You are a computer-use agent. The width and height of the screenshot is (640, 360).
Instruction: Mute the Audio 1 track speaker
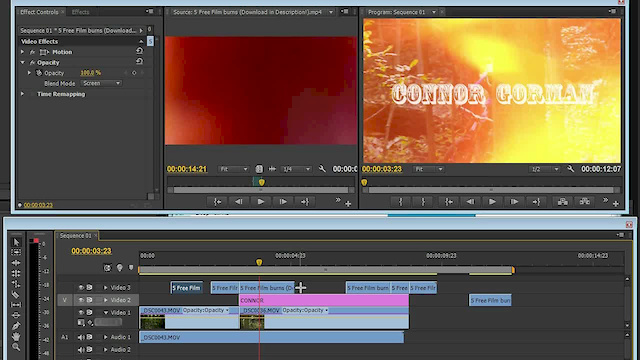click(x=81, y=337)
